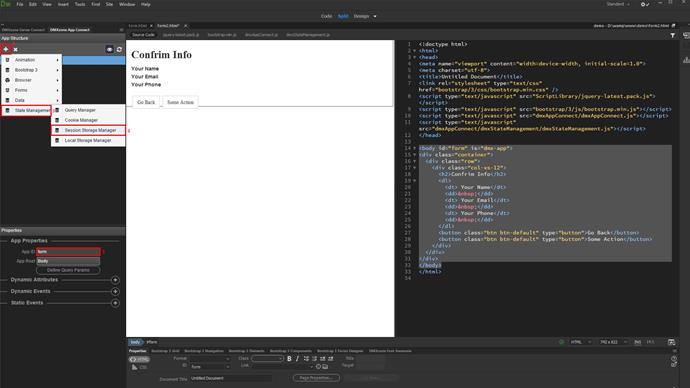Click the Local Storage Manager database icon

point(57,140)
